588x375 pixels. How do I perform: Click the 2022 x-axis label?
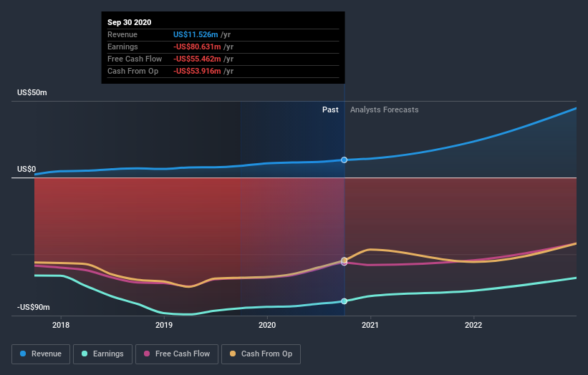(473, 325)
